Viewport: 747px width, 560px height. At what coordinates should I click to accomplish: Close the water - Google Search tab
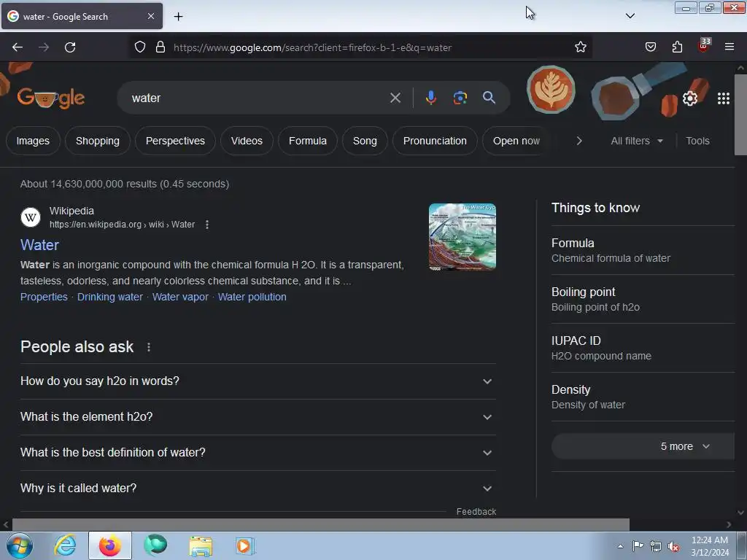150,16
